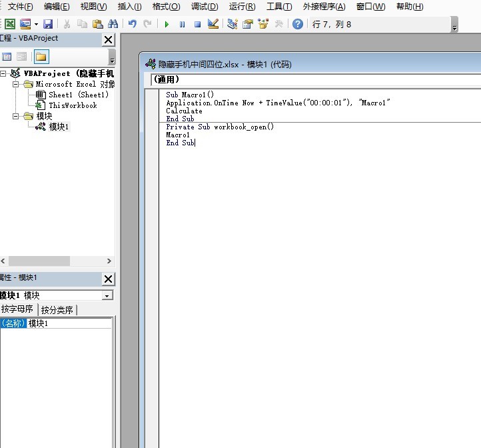Image resolution: width=481 pixels, height=448 pixels.
Task: Save the workbook with the floppy icon
Action: point(48,24)
